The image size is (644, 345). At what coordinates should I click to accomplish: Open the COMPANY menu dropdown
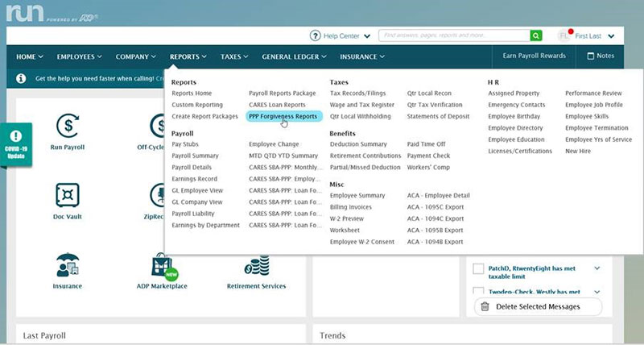point(135,56)
